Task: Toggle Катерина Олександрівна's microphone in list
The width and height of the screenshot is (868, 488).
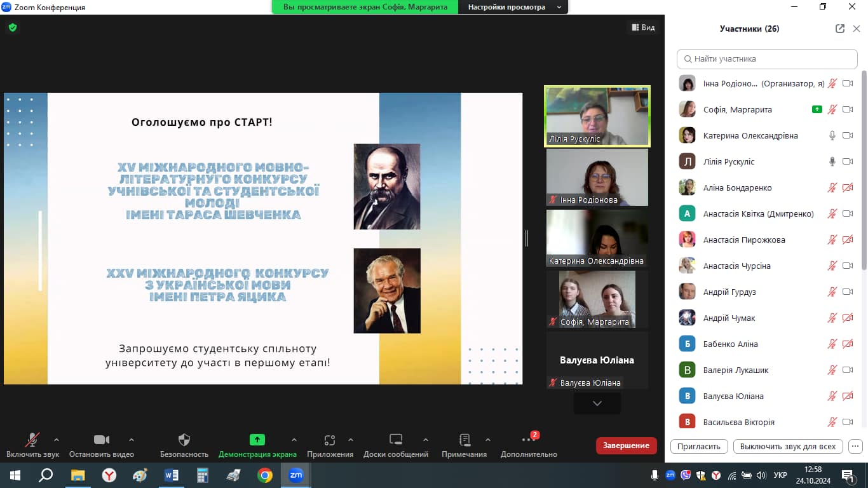Action: pos(832,135)
